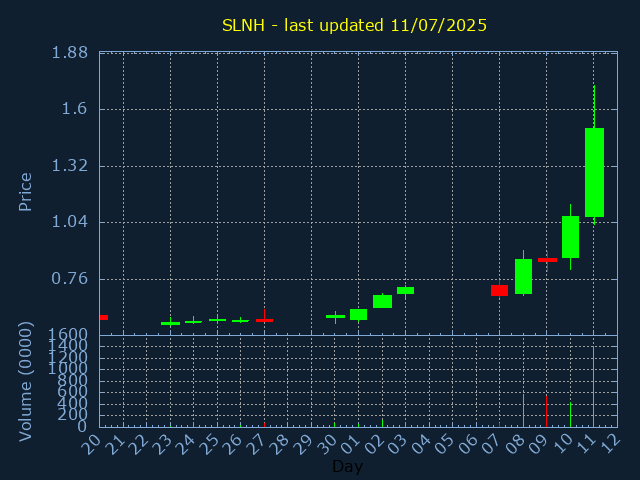This screenshot has height=480, width=640.
Task: Click the vertical 'Price' axis title
Action: 25,192
